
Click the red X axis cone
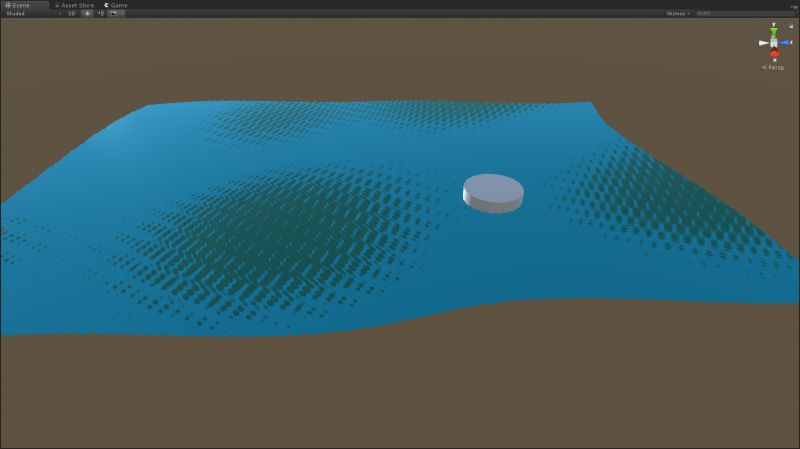tap(774, 53)
